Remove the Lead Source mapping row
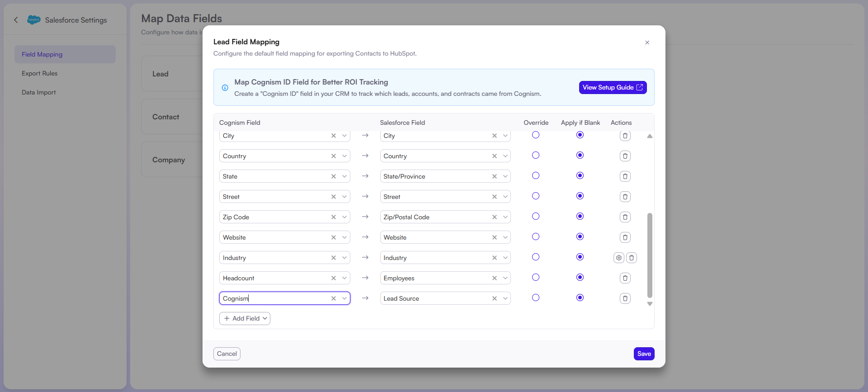Screen dimensions: 868x392 [x=625, y=298]
